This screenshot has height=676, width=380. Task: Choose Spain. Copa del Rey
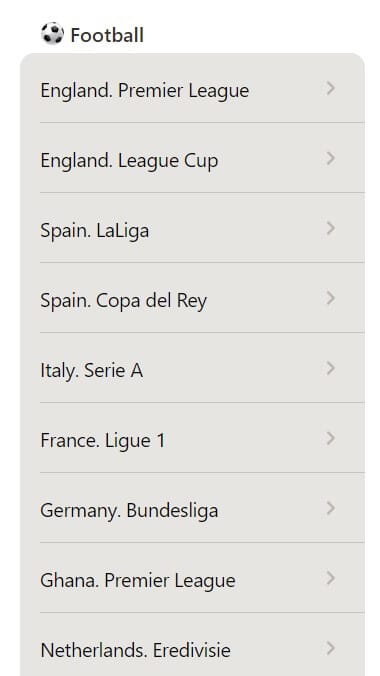[192, 298]
